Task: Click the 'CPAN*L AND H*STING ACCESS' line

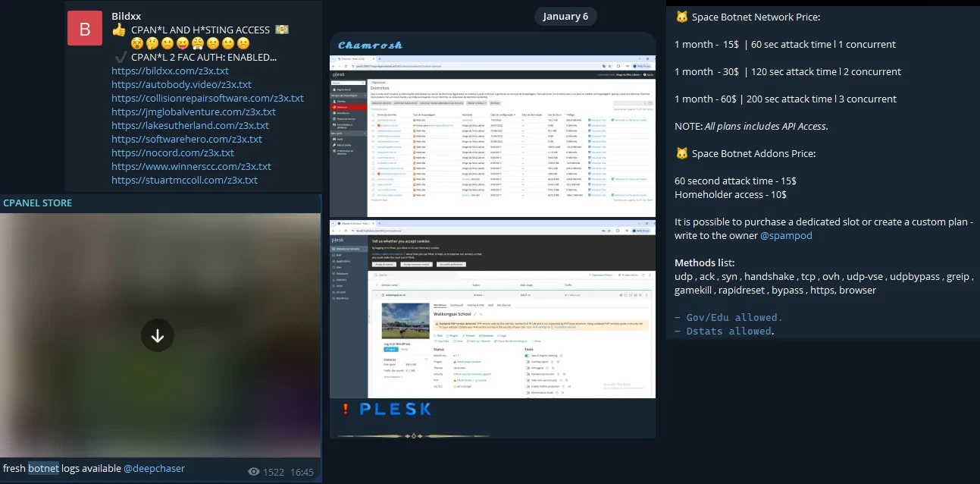Action: point(200,30)
